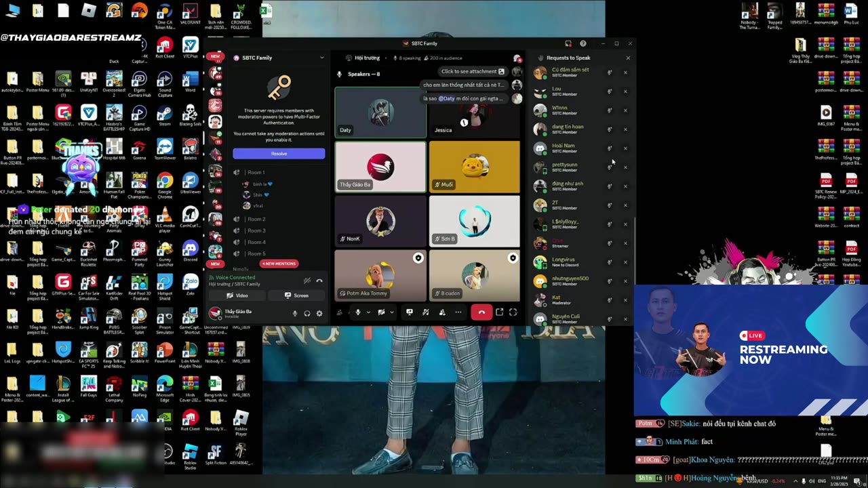Close the Requests to Speak panel
This screenshot has width=868, height=488.
click(x=628, y=58)
